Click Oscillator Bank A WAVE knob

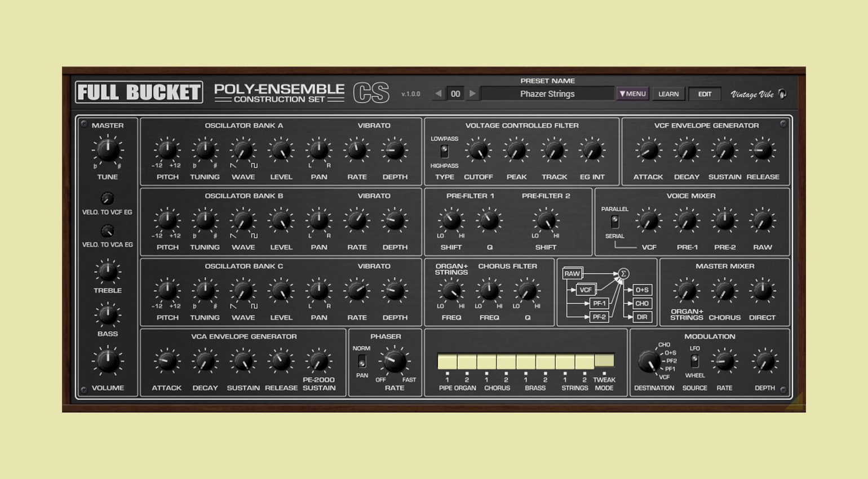point(243,150)
